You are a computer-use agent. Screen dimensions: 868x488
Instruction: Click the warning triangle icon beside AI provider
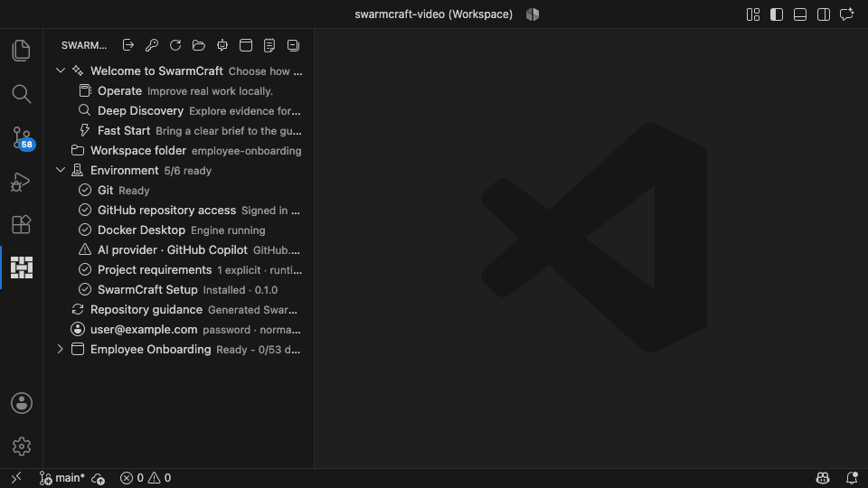click(85, 250)
